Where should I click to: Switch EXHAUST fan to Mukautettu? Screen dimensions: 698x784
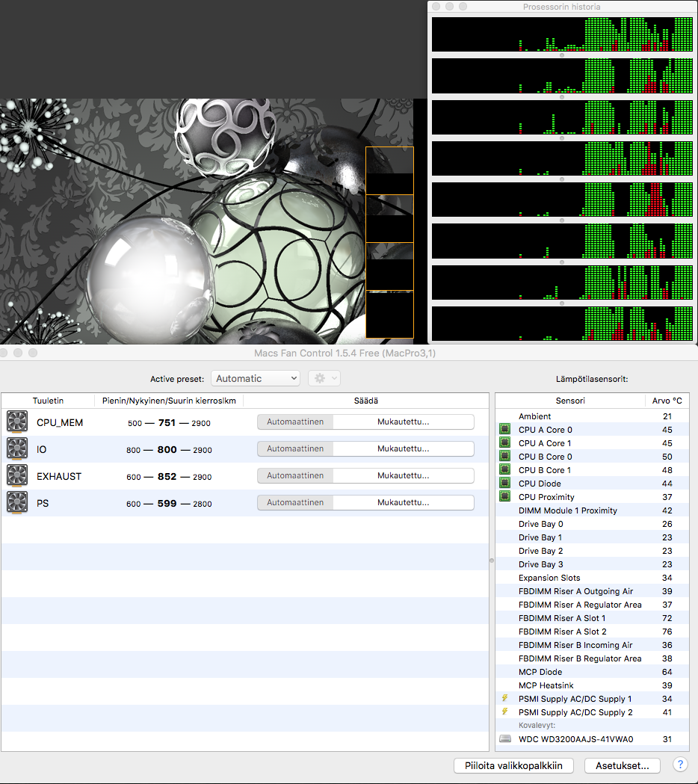[403, 476]
